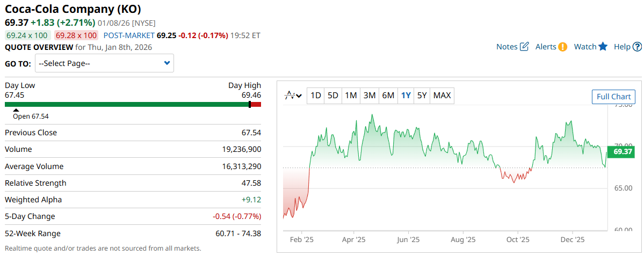Image resolution: width=644 pixels, height=256 pixels.
Task: Click the 69.37 current price chart label
Action: 621,152
